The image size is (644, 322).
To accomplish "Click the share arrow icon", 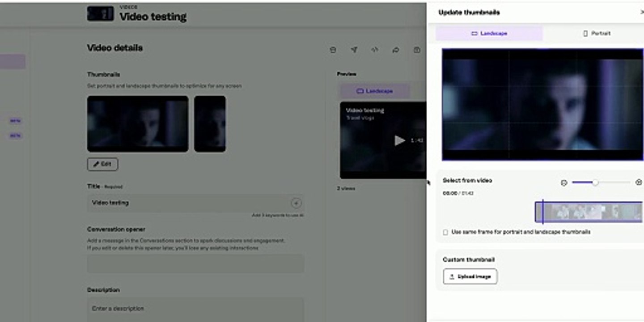I will tap(396, 50).
